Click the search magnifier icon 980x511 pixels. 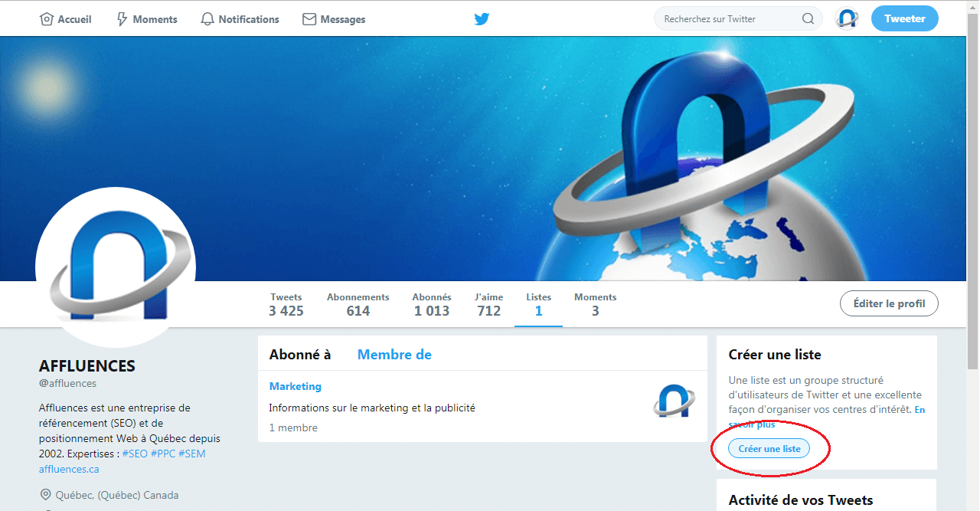click(x=808, y=19)
